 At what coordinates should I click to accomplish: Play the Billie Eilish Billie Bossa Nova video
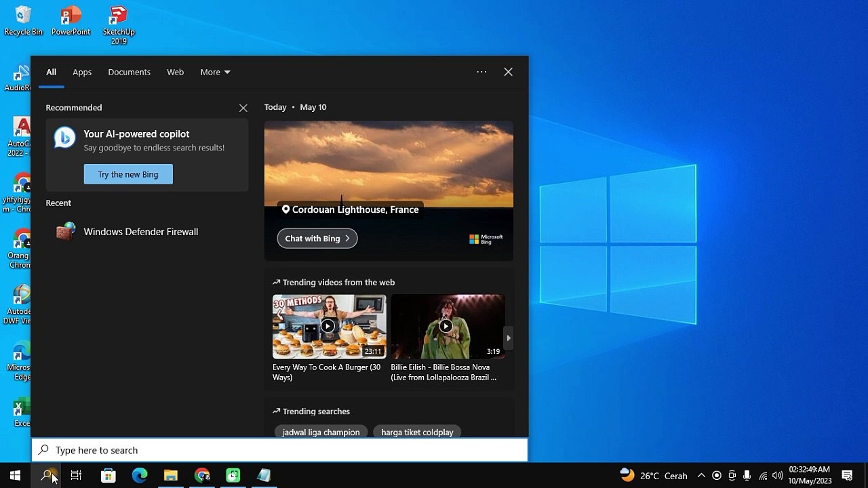click(448, 326)
